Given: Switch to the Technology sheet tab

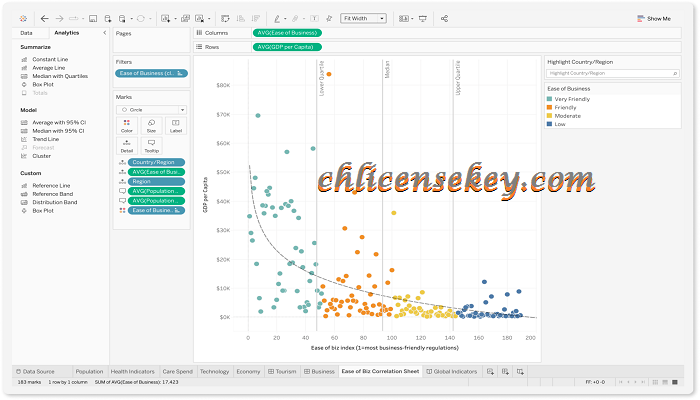Looking at the screenshot, I should coord(214,371).
